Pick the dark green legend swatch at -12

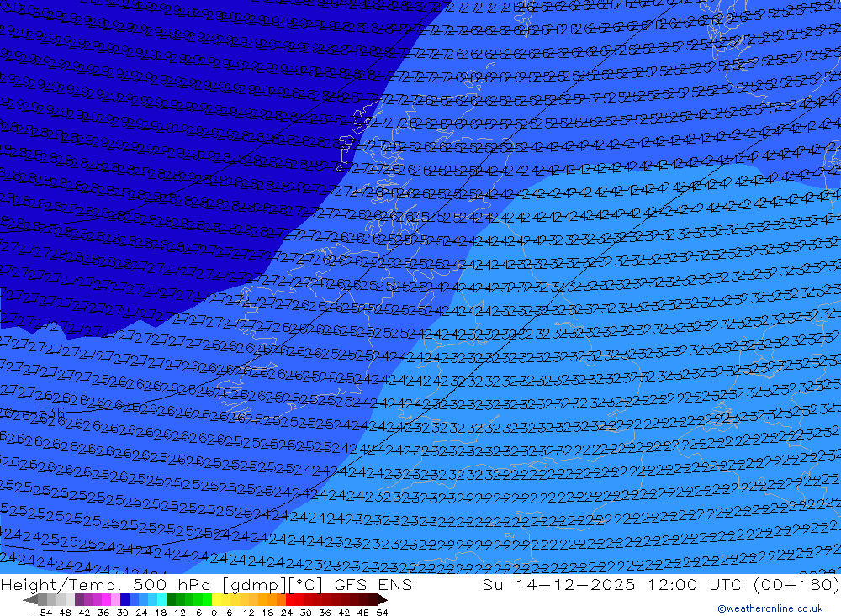point(171,599)
